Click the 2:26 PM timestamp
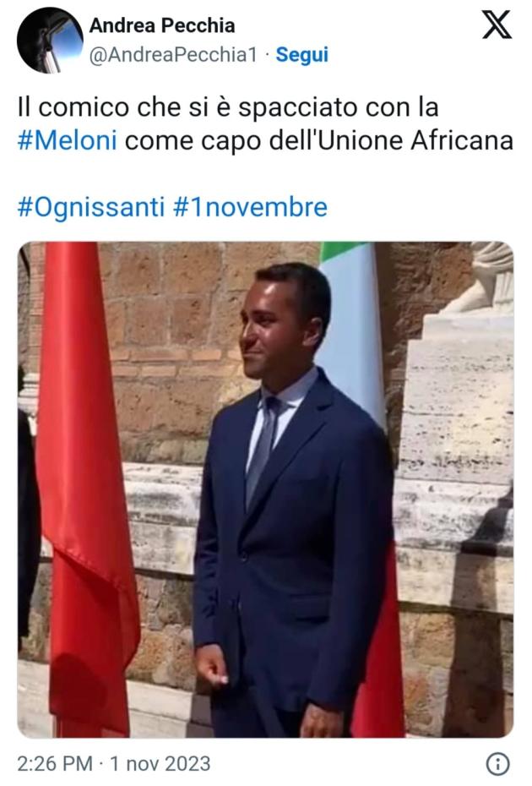 pos(55,764)
